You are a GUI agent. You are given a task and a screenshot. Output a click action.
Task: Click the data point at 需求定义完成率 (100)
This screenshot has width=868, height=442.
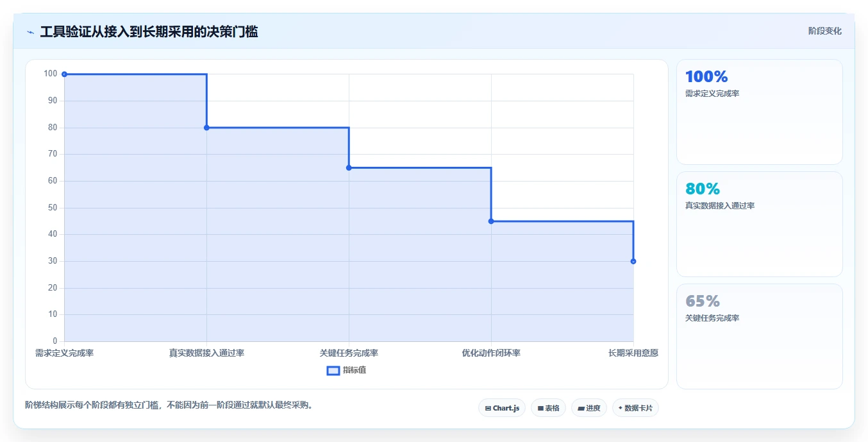64,74
